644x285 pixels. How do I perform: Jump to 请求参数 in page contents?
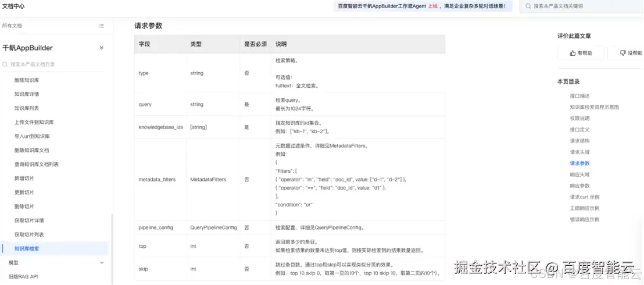tap(579, 163)
